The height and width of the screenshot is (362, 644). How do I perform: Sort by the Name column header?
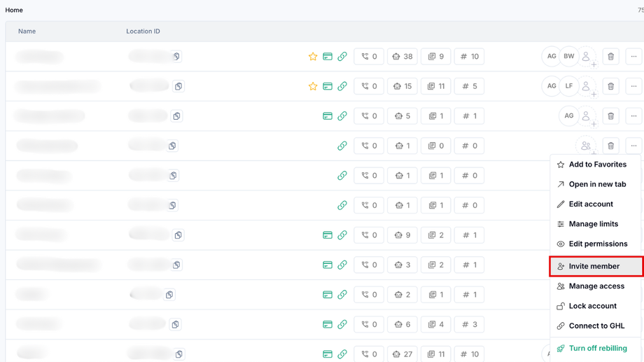(x=27, y=32)
